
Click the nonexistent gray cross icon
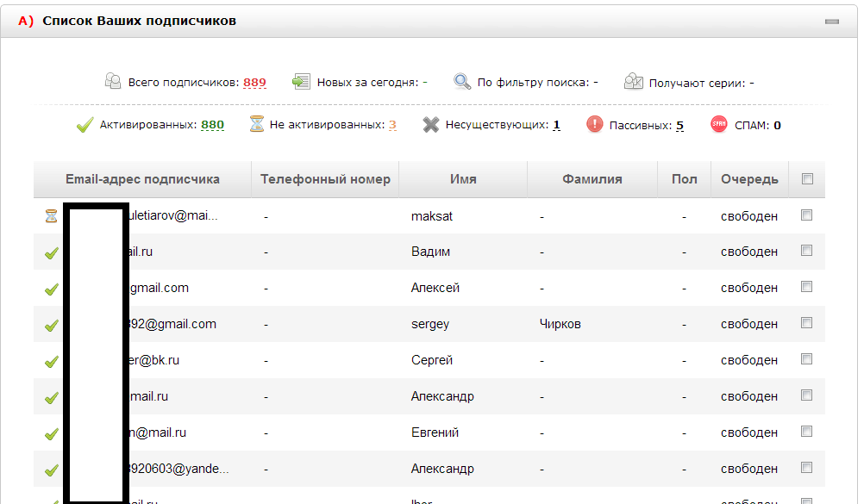coord(431,124)
